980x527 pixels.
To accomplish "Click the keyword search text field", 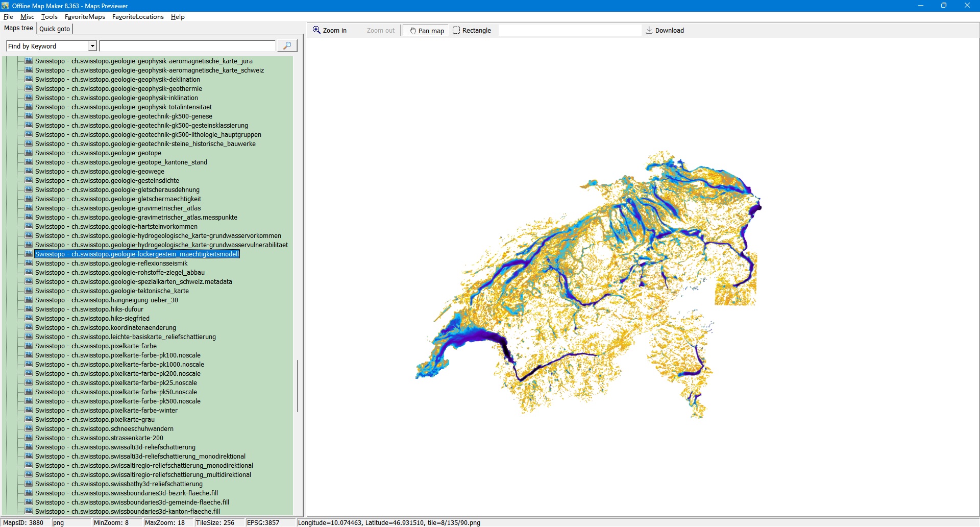I will pyautogui.click(x=187, y=46).
